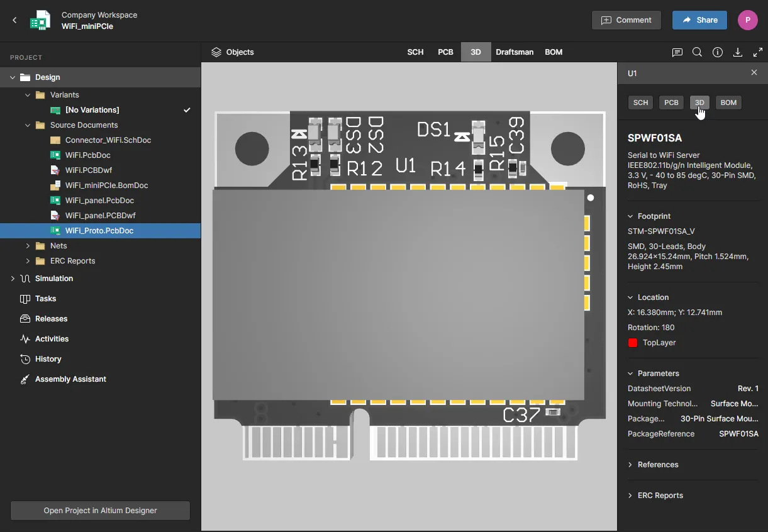Open the info panel icon

point(717,52)
